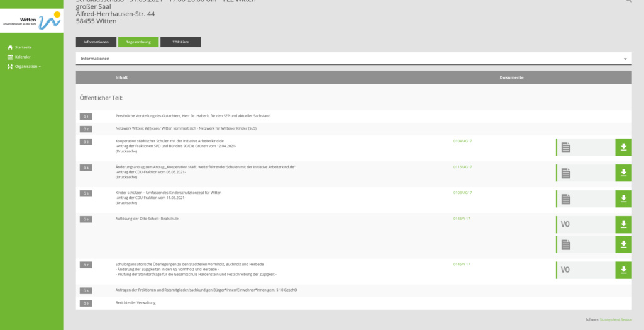Expand the Organisation sidebar menu
Viewport: 644px width, 330px height.
(x=28, y=66)
